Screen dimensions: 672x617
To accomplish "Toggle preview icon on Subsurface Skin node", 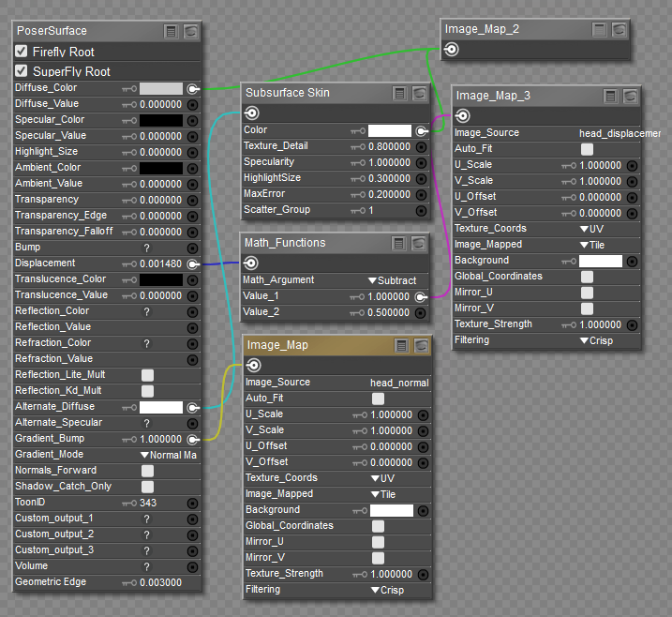I will pyautogui.click(x=419, y=93).
